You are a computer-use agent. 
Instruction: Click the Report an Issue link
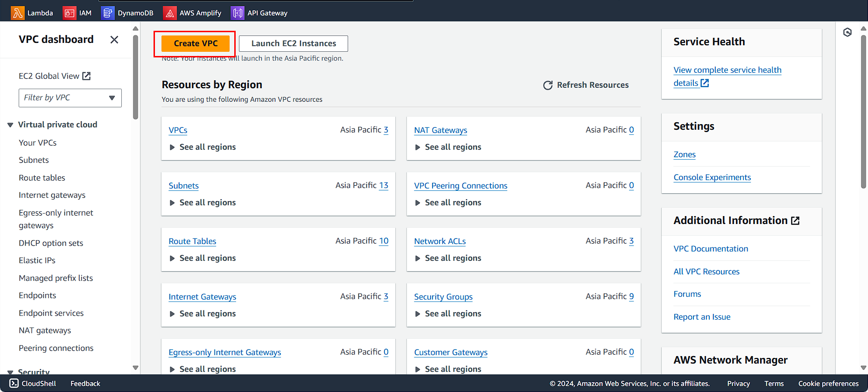(702, 317)
